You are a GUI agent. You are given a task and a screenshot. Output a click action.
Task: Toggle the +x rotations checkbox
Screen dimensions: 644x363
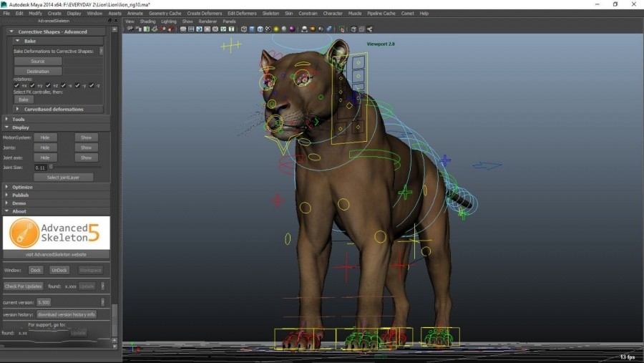tap(16, 85)
